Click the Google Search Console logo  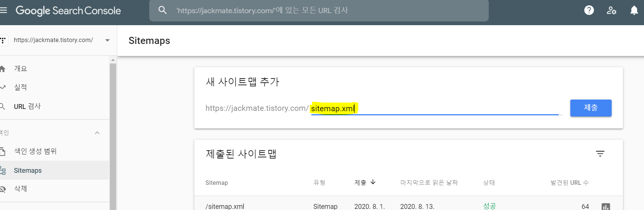[x=68, y=11]
